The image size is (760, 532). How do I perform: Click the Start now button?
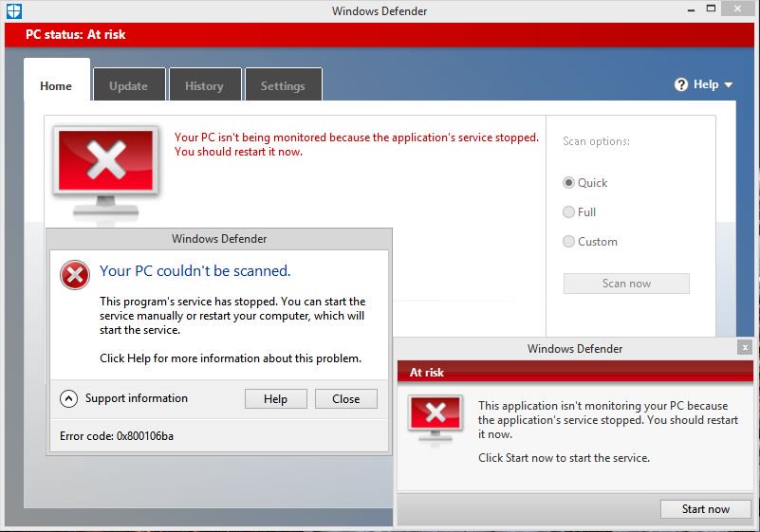705,508
